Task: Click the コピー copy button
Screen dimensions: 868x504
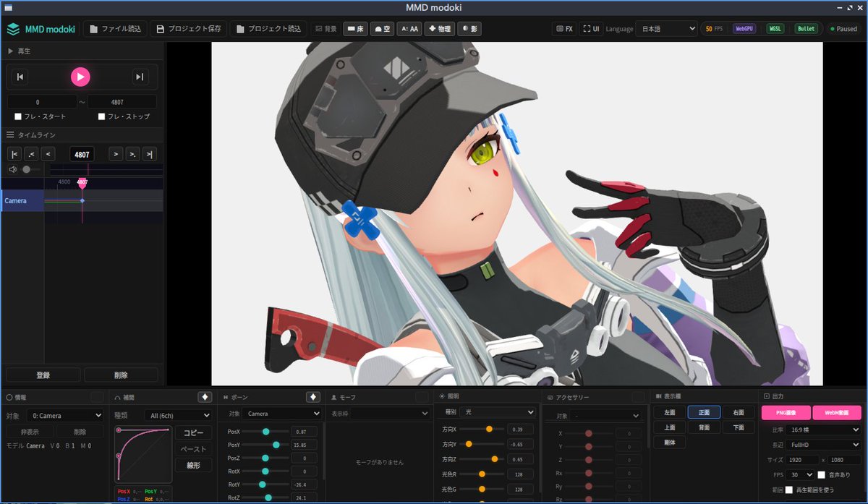Action: click(193, 432)
